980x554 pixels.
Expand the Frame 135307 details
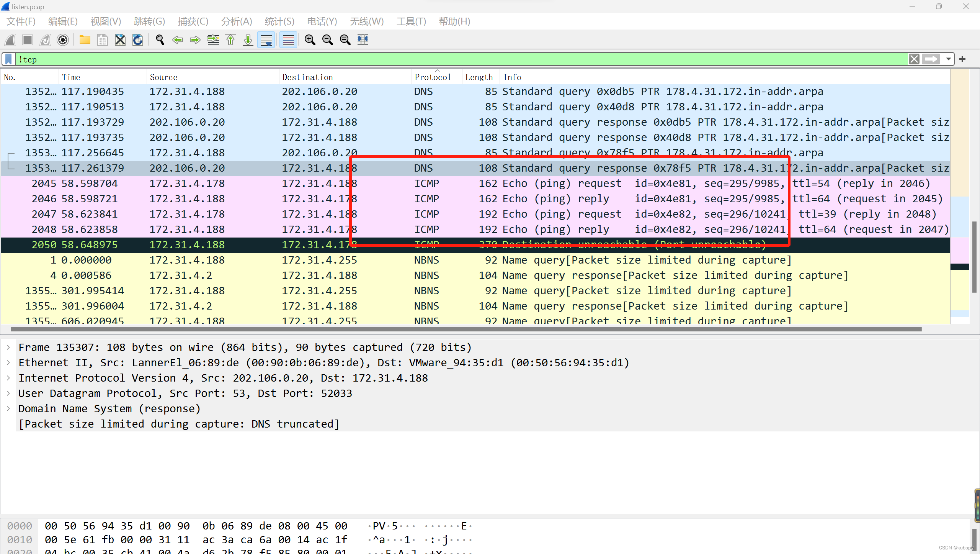8,347
